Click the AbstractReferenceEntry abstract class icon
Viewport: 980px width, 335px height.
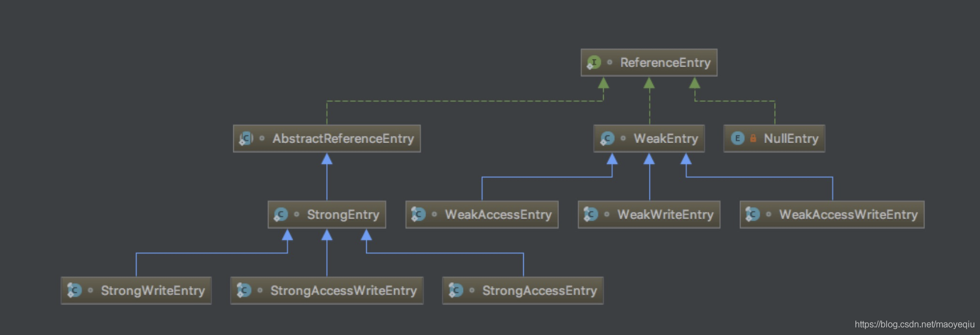pyautogui.click(x=246, y=138)
